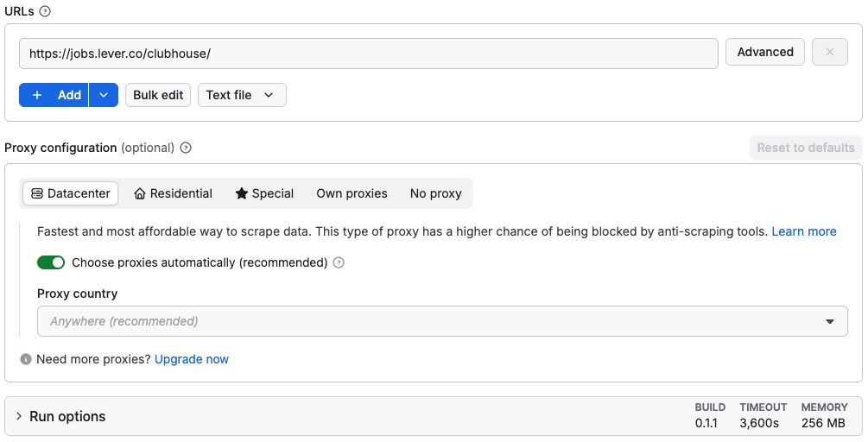Image resolution: width=868 pixels, height=442 pixels.
Task: Click the info icon next to Need more proxies
Action: pyautogui.click(x=26, y=359)
